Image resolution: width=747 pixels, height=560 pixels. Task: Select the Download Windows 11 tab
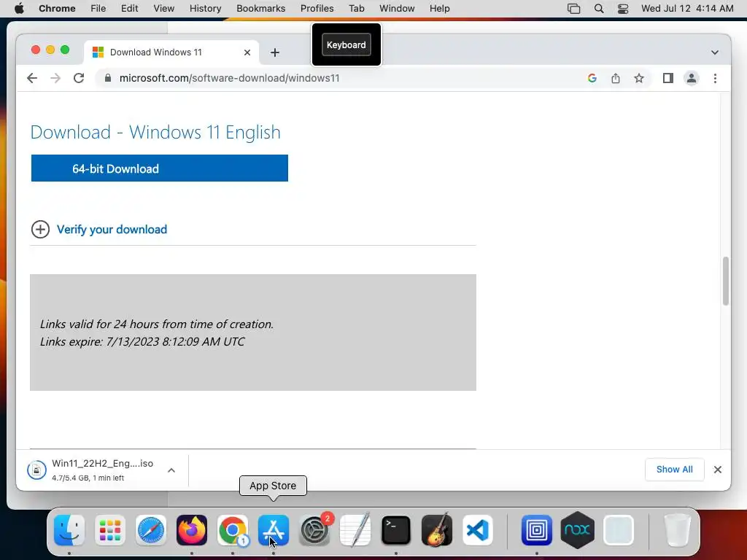(x=171, y=52)
